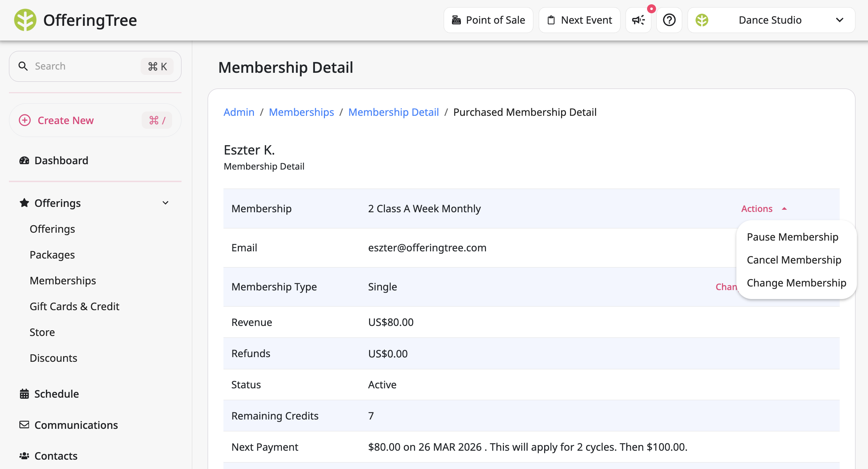Click the 2 Class A Week Monthly value
This screenshot has height=469, width=868.
coord(424,209)
